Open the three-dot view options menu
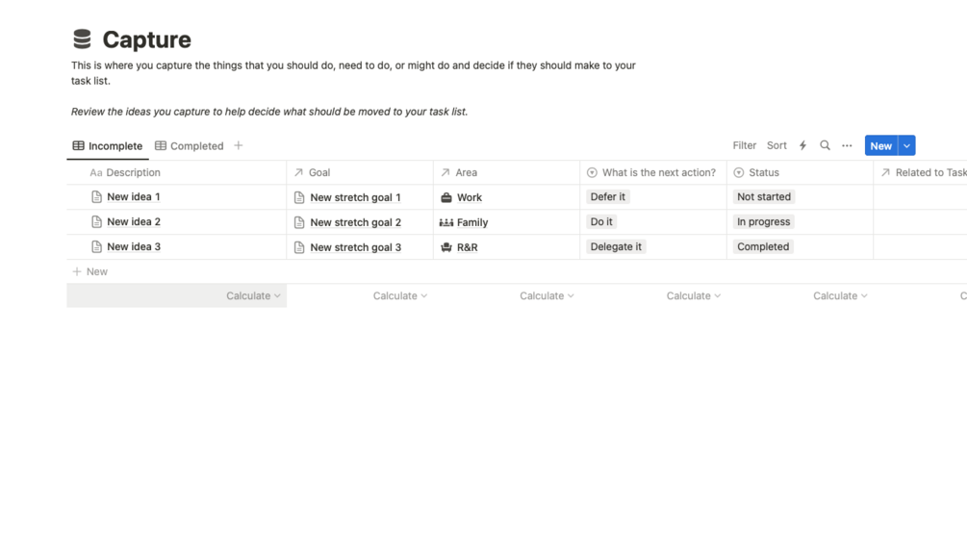 (x=847, y=146)
